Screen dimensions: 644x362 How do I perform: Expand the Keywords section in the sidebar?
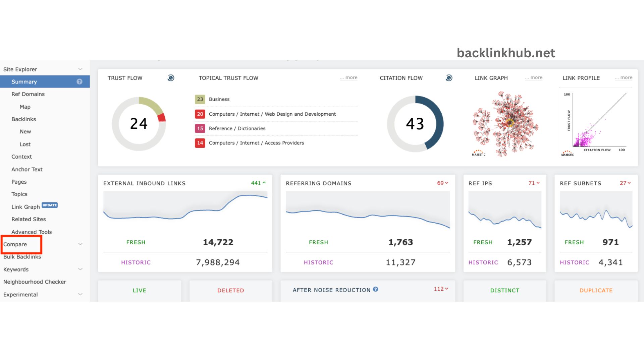[x=80, y=269]
